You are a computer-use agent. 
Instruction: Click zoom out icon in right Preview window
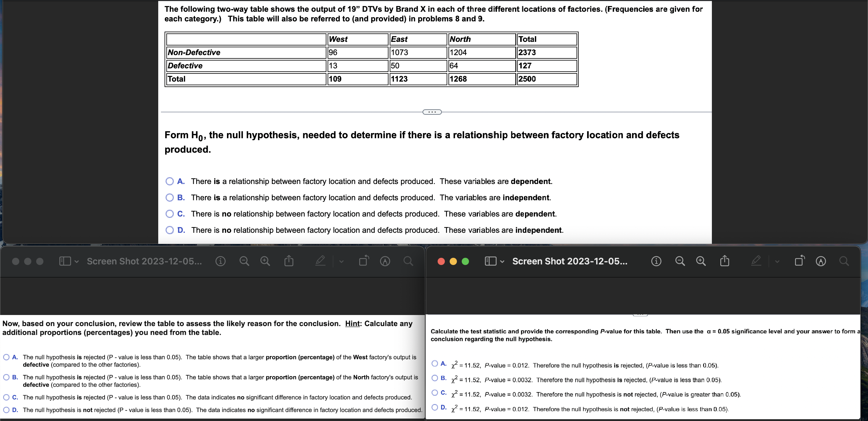pos(680,261)
